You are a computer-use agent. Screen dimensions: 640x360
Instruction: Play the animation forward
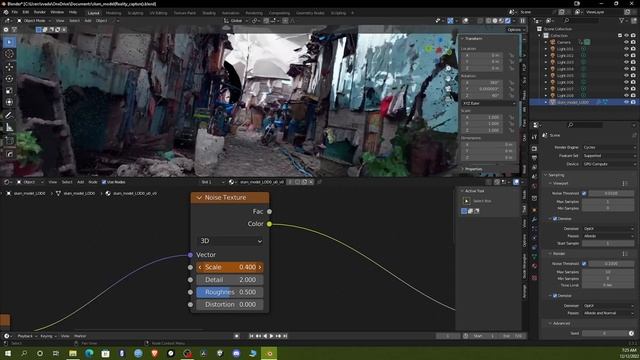[x=271, y=336]
